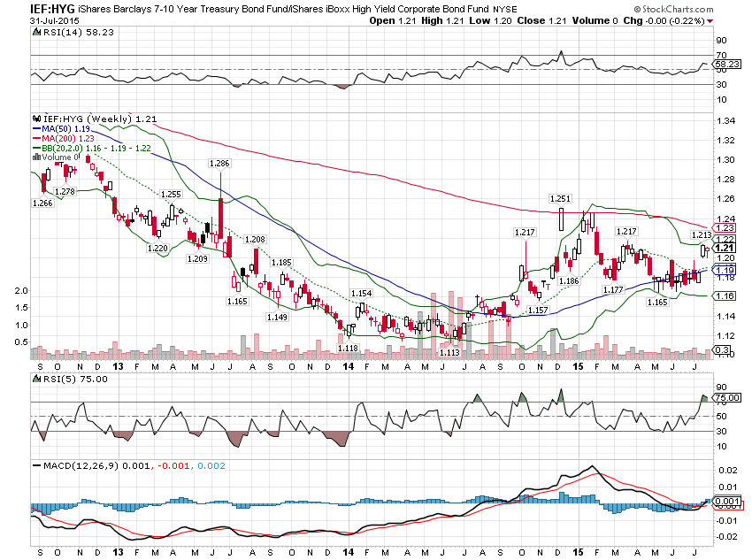The height and width of the screenshot is (560, 752).
Task: Click the 1.149 price label
Action: click(x=277, y=317)
